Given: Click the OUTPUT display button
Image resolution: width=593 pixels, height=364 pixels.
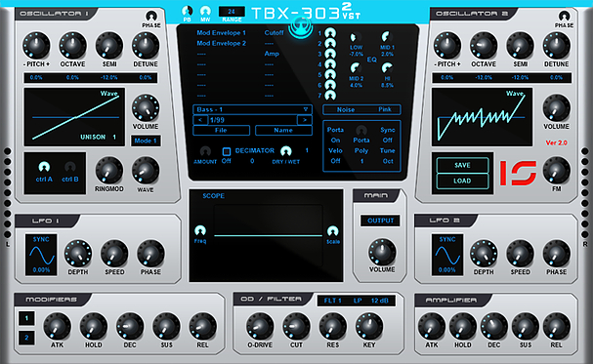Looking at the screenshot, I should coord(380,221).
